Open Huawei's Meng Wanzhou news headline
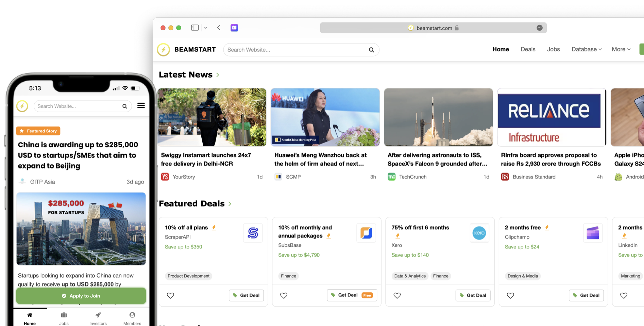The height and width of the screenshot is (326, 644). coord(320,159)
